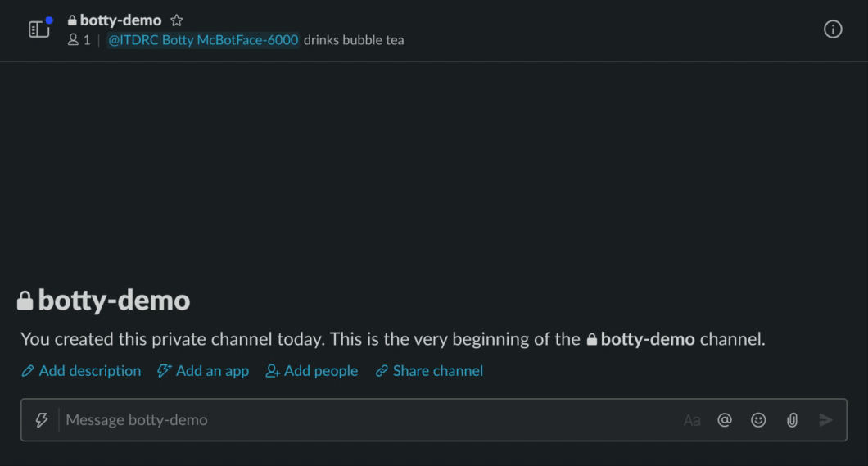
Task: Open channel details info icon
Action: point(833,29)
